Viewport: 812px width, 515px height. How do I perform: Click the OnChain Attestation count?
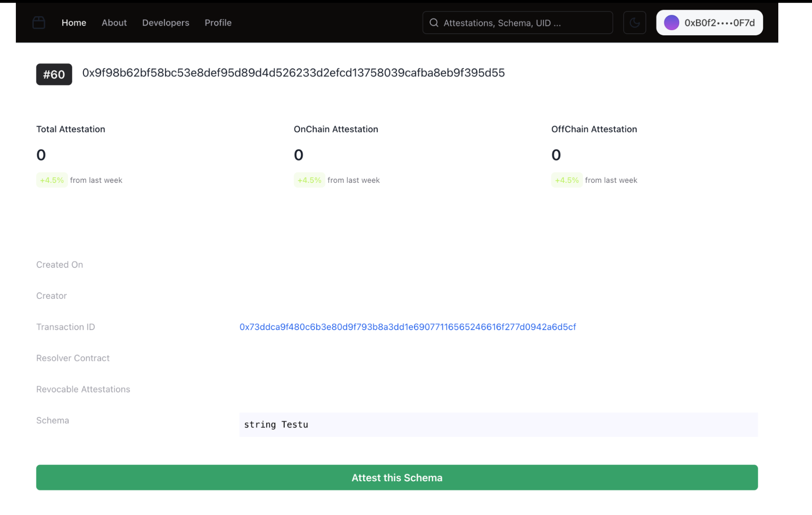tap(299, 155)
